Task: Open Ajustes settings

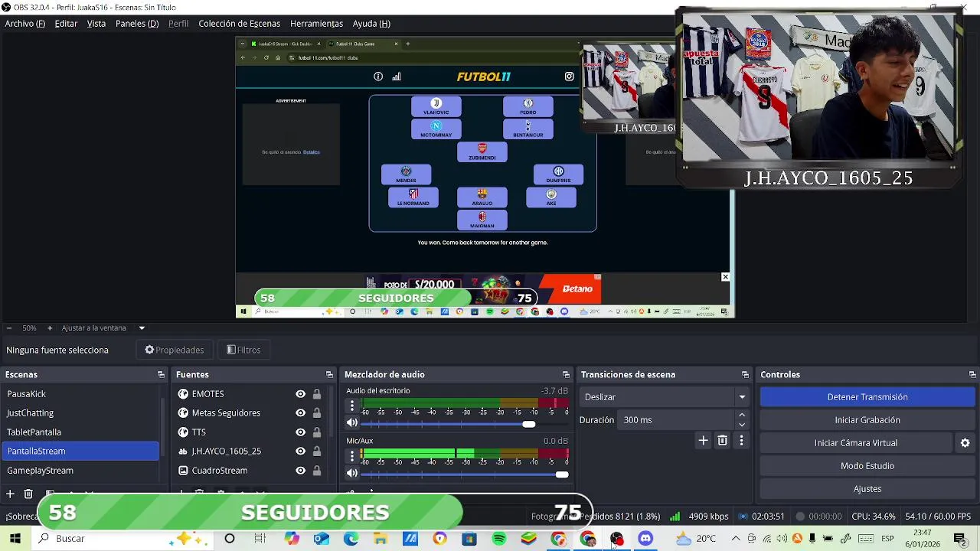Action: pos(867,489)
